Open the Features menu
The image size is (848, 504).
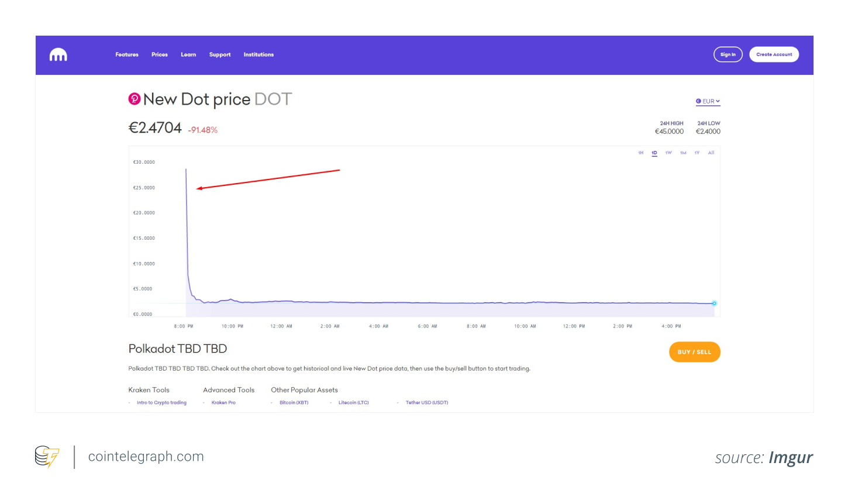coord(127,55)
